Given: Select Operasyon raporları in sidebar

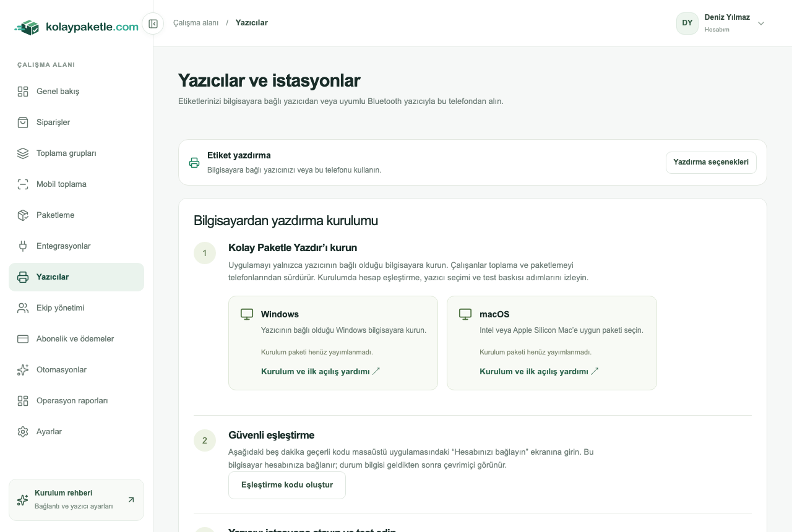Looking at the screenshot, I should pos(76,401).
